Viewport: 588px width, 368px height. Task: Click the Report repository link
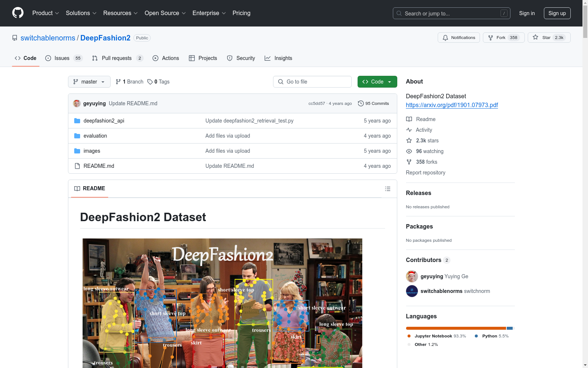[426, 173]
